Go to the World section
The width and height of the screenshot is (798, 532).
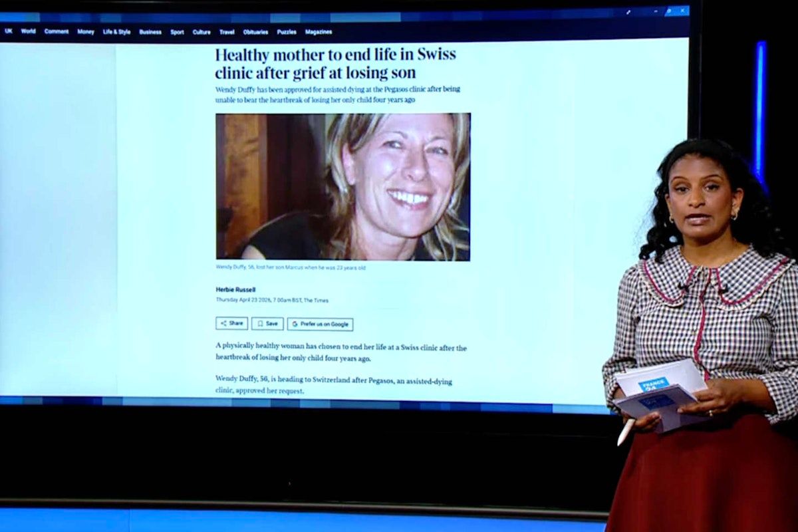click(x=28, y=31)
